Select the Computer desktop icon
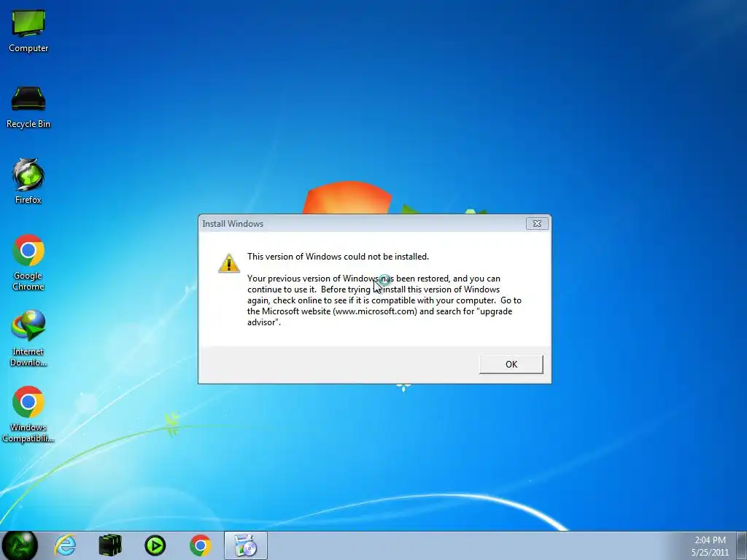 28,31
